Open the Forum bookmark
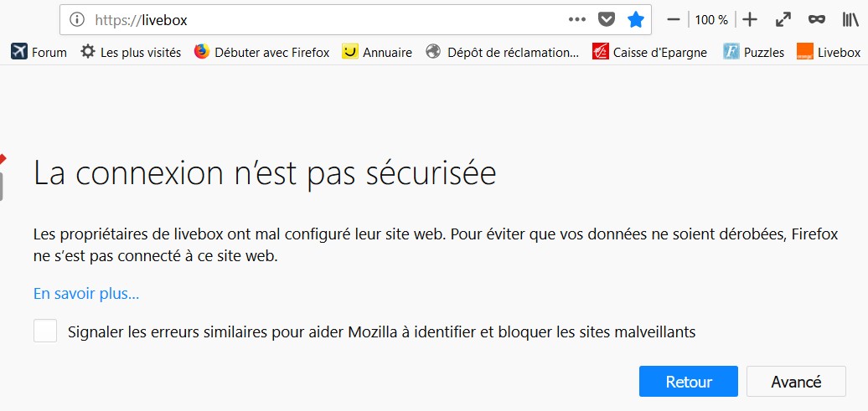 (39, 52)
